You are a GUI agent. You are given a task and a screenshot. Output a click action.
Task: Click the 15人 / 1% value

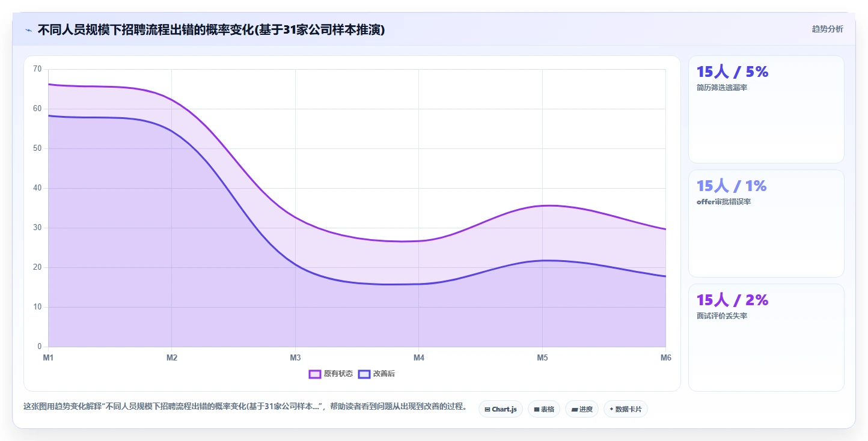point(732,186)
